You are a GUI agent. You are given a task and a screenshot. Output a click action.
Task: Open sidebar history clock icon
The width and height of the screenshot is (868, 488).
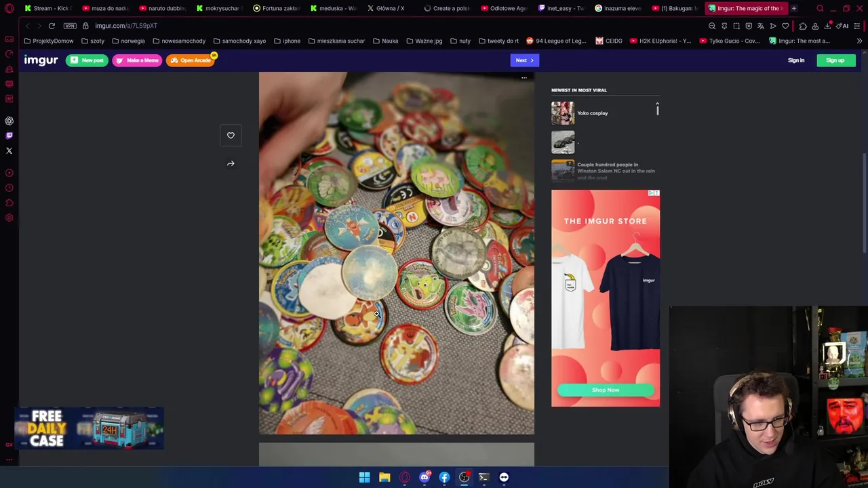tap(9, 188)
